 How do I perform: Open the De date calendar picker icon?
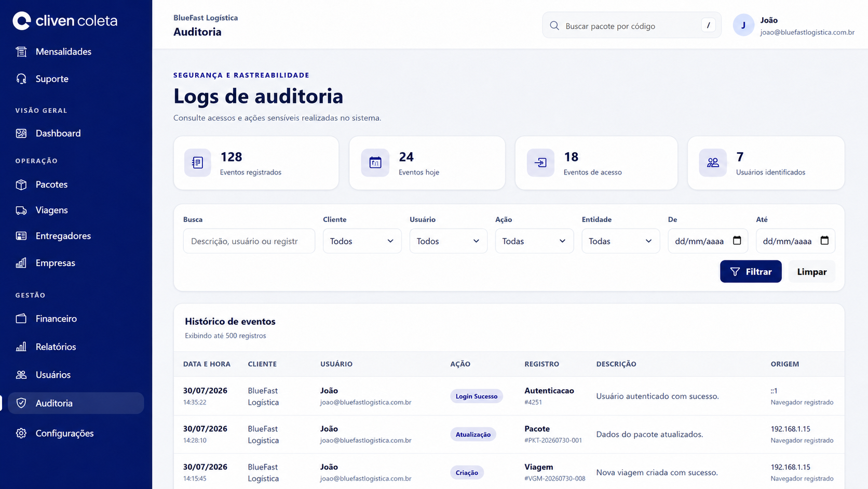(737, 241)
